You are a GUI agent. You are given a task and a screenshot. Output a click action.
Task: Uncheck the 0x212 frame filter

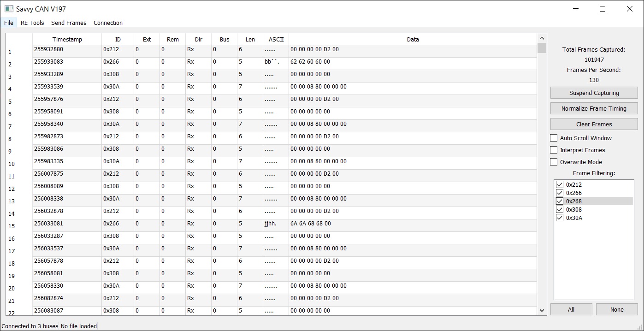560,184
